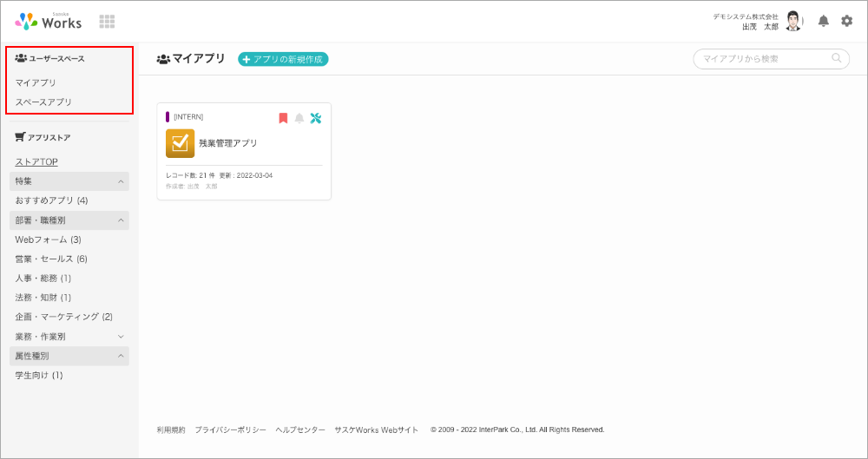Select マイアプリ in sidebar
The image size is (868, 459).
point(36,82)
